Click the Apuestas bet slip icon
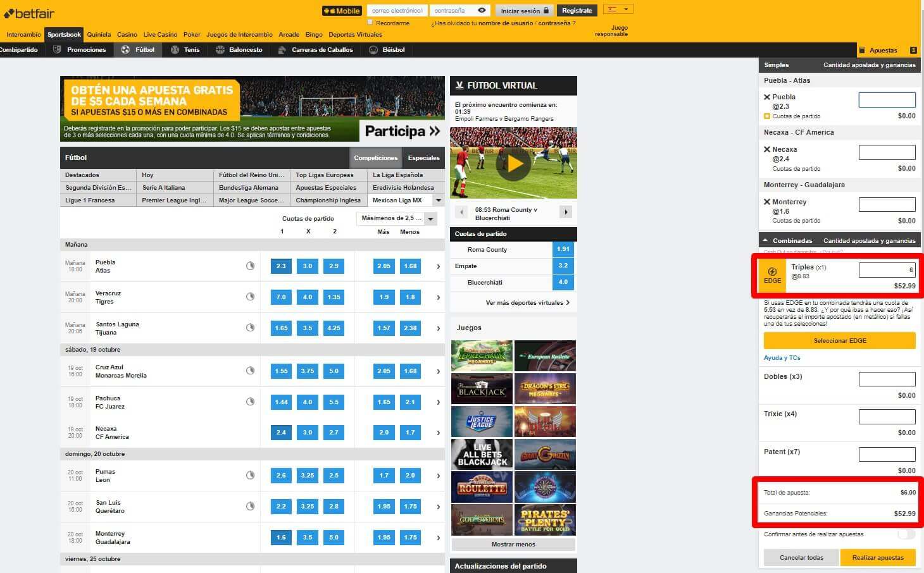Screen dimensions: 924x573 (862, 51)
